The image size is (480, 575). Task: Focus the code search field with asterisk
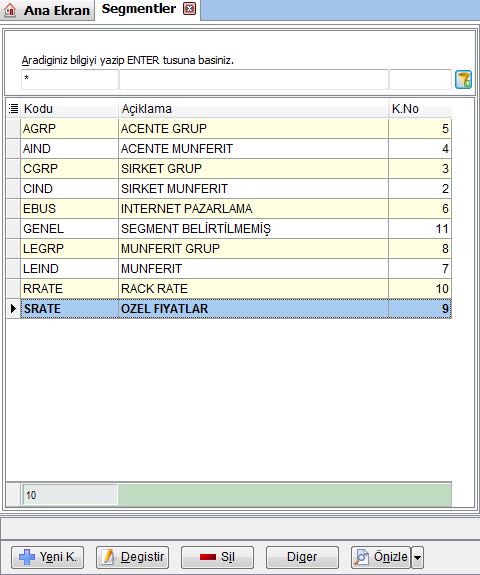[x=70, y=79]
